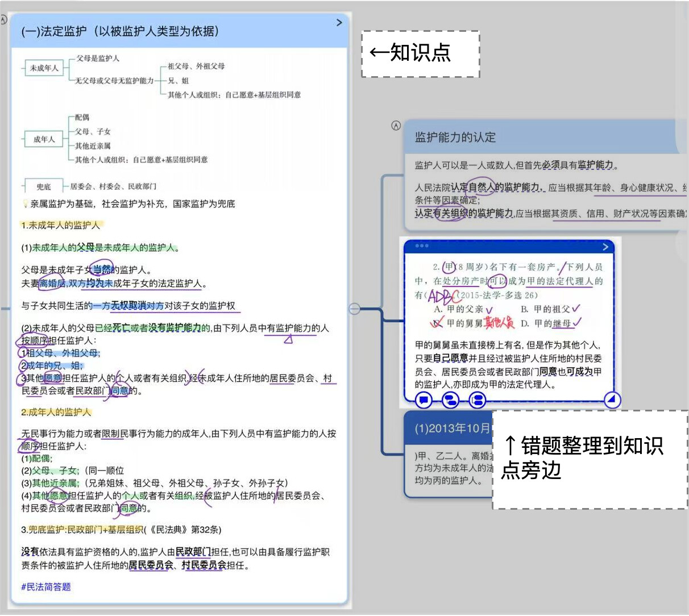689x616 pixels.
Task: Click the comment bubble icon on the question card
Action: [x=424, y=400]
